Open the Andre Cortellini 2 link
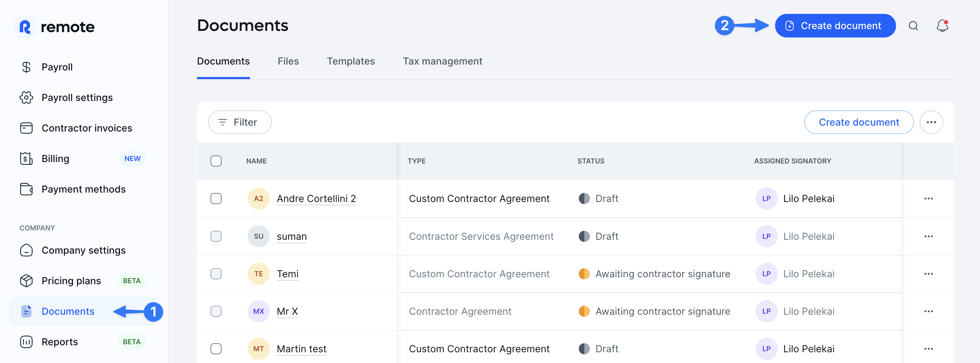 (x=316, y=199)
